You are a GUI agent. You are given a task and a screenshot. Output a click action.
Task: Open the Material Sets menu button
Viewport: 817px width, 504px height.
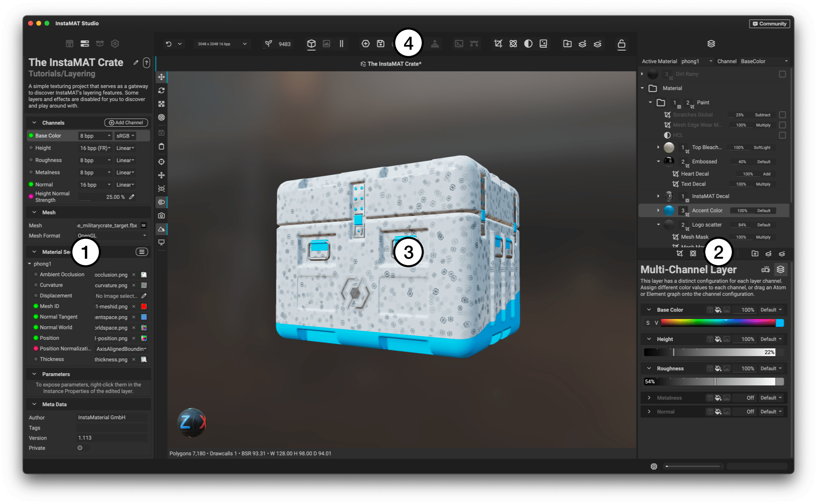(x=142, y=252)
